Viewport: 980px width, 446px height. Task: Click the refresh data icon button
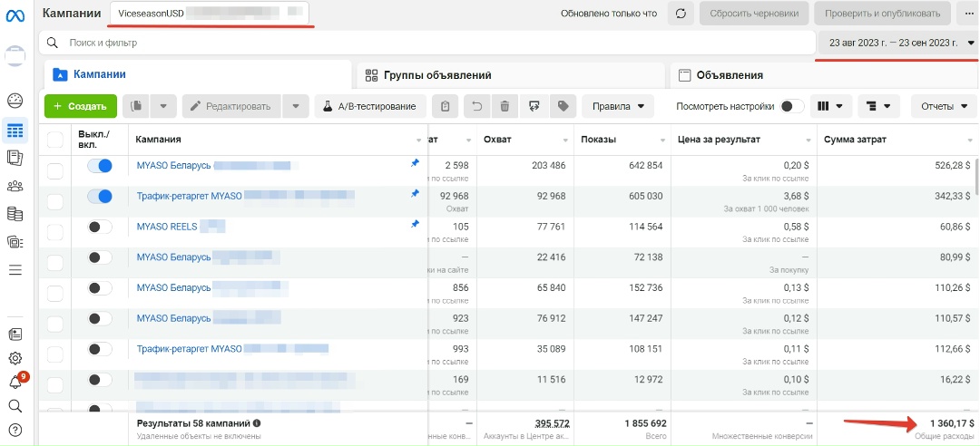tap(681, 13)
